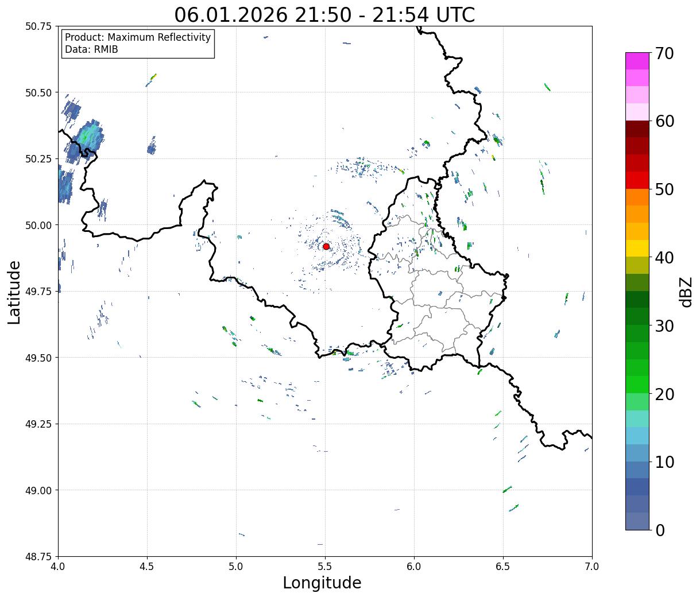The image size is (700, 597).
Task: Click the small blue echo near 50.28N 4.52E
Action: [152, 146]
